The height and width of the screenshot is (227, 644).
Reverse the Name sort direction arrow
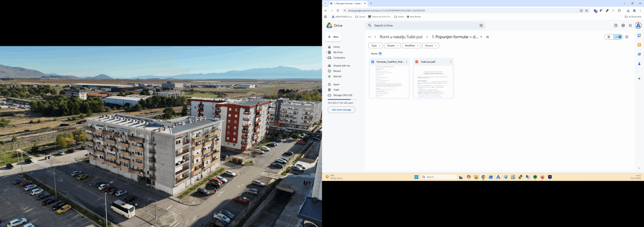380,54
